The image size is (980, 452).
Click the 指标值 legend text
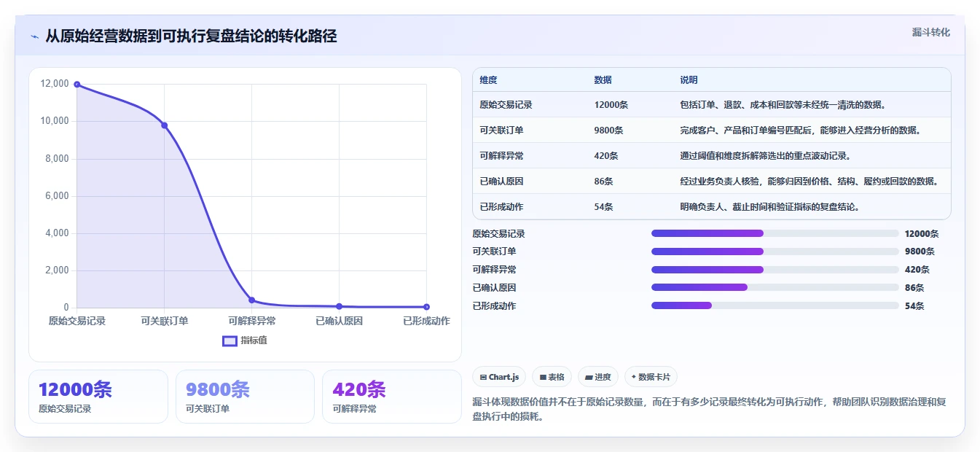pyautogui.click(x=254, y=340)
